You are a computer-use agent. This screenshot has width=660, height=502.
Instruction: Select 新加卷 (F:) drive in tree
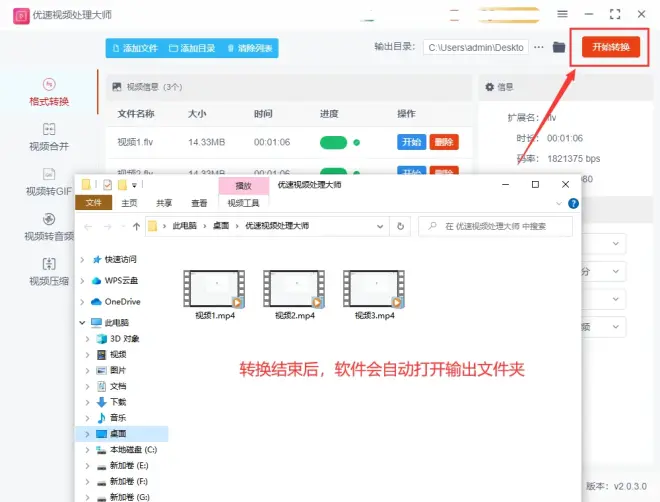[129, 481]
